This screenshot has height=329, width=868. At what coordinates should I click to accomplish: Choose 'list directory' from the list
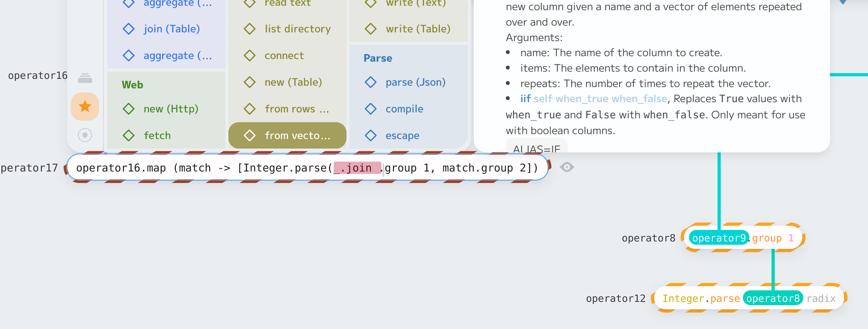pyautogui.click(x=297, y=28)
